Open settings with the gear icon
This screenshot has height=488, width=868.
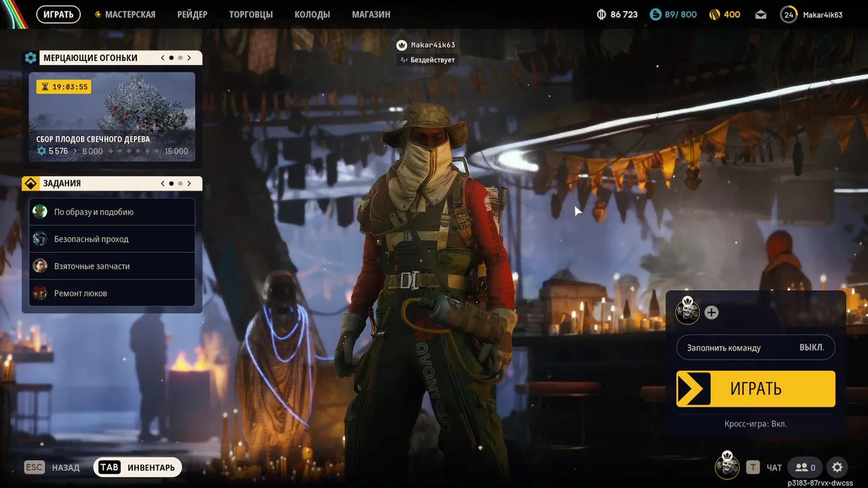click(837, 467)
